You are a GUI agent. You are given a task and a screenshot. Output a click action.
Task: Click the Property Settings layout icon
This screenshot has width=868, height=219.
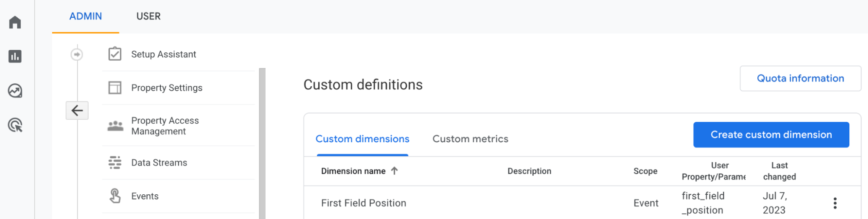(115, 88)
